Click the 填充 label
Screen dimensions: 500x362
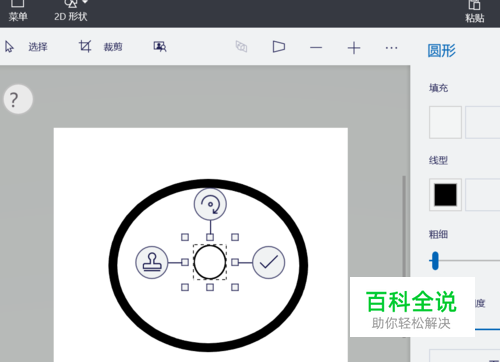coord(438,88)
